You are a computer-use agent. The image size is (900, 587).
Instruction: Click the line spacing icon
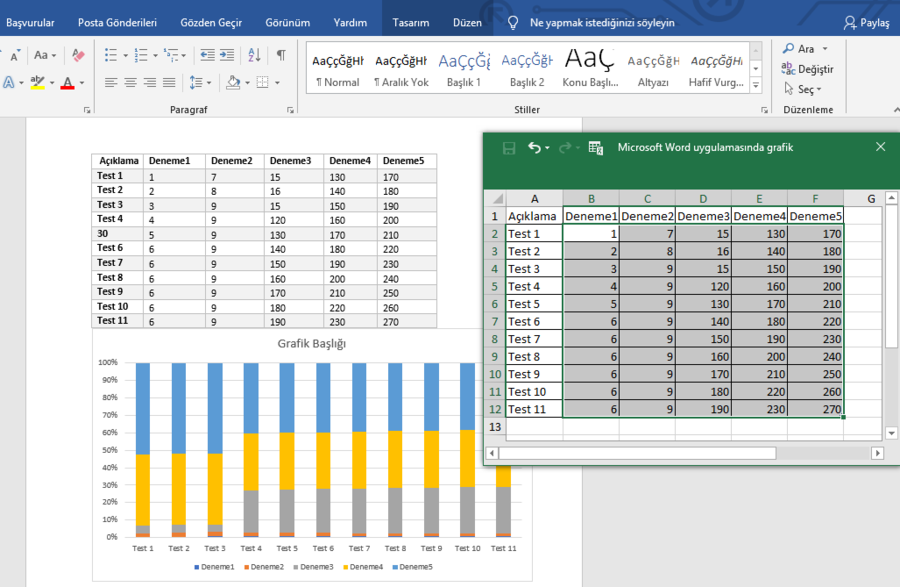(196, 83)
